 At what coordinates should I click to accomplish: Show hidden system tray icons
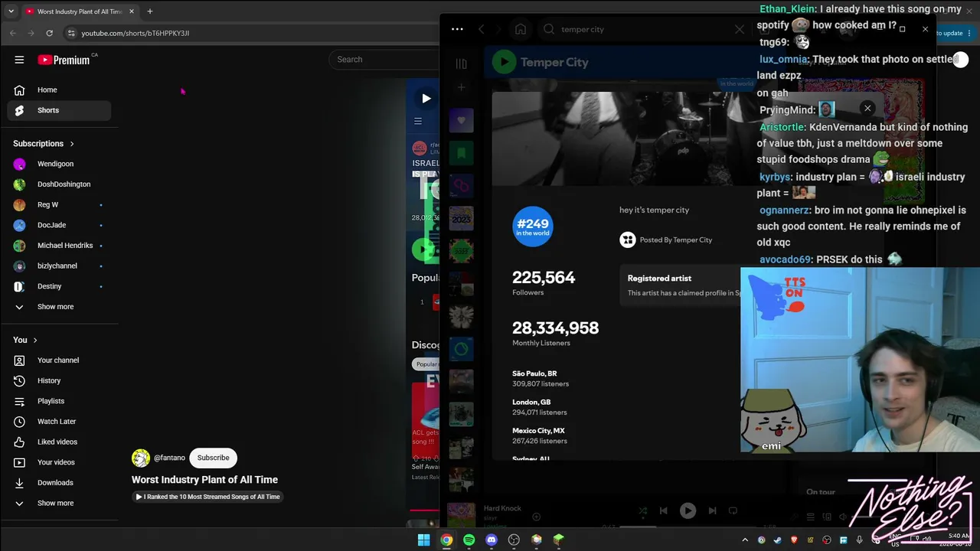click(x=744, y=540)
